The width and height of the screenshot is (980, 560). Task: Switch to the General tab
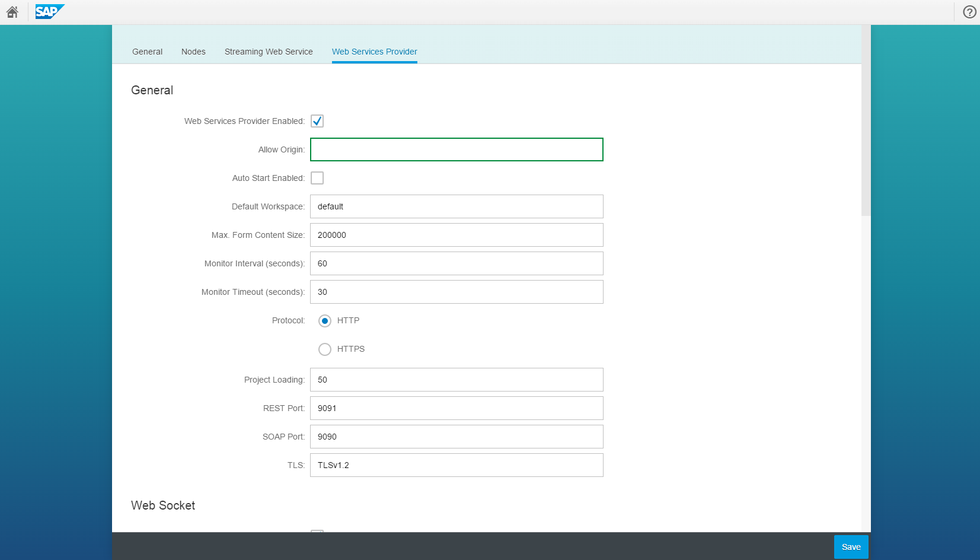click(x=147, y=52)
